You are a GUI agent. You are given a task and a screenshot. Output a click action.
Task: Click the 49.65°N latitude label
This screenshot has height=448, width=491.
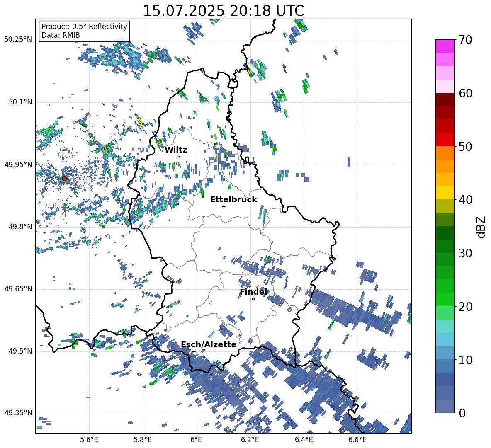pos(18,289)
